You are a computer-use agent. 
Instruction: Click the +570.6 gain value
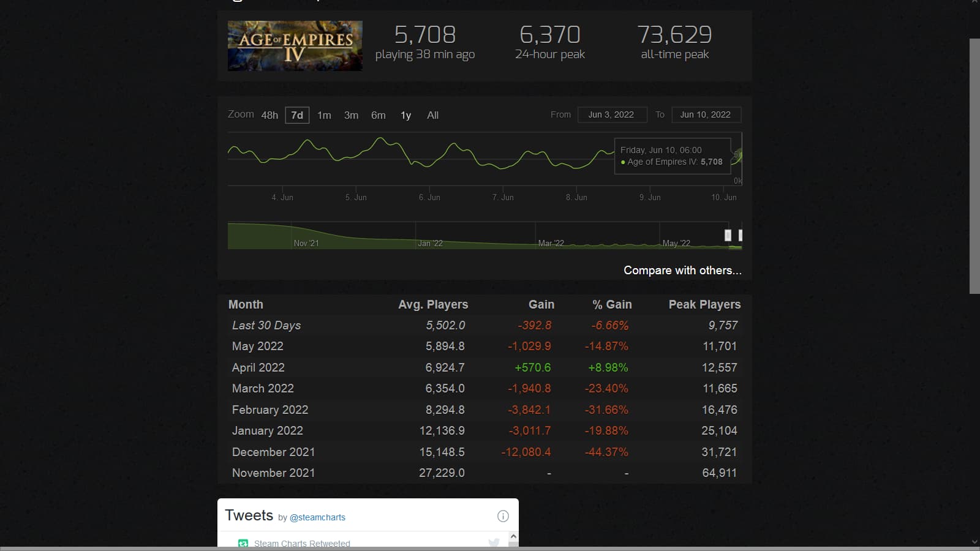pos(532,367)
